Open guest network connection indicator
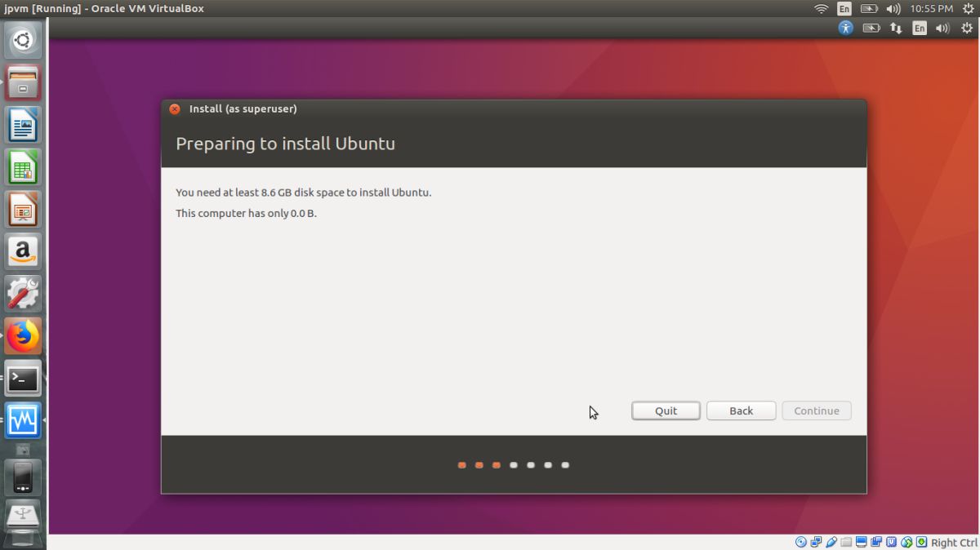 [896, 28]
